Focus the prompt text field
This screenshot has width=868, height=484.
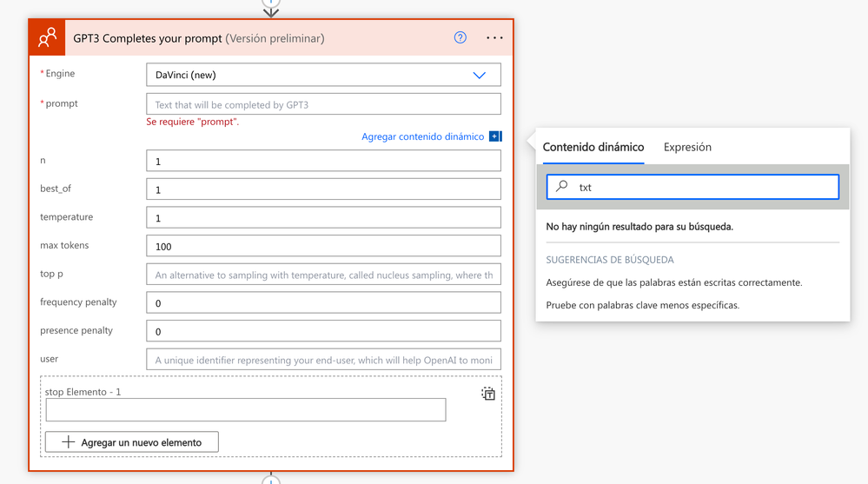coord(323,104)
